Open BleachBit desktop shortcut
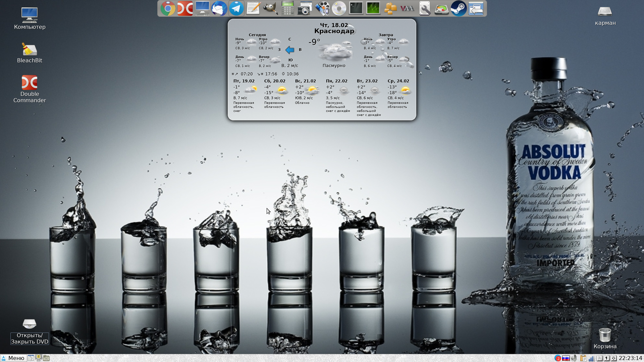The width and height of the screenshot is (644, 362). [30, 53]
